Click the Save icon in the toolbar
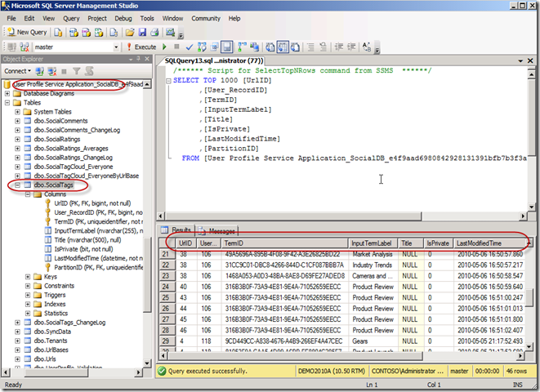 coord(142,32)
